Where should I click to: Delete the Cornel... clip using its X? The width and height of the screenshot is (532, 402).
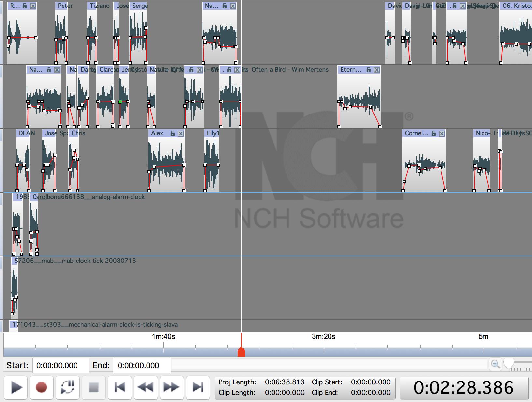click(x=442, y=133)
